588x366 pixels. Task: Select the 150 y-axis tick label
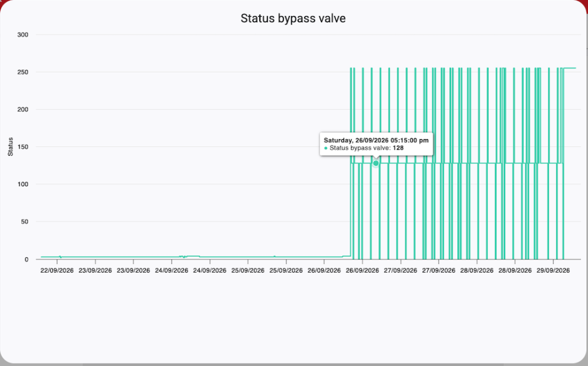[x=23, y=147]
